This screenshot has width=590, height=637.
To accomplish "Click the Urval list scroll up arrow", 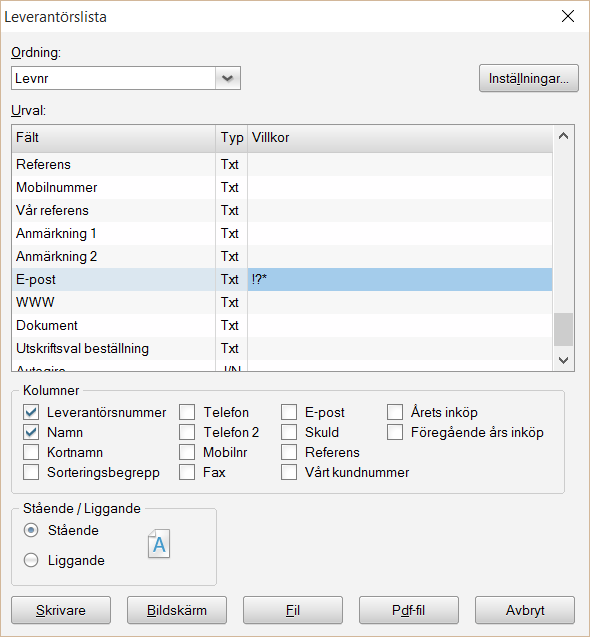I will click(x=563, y=136).
